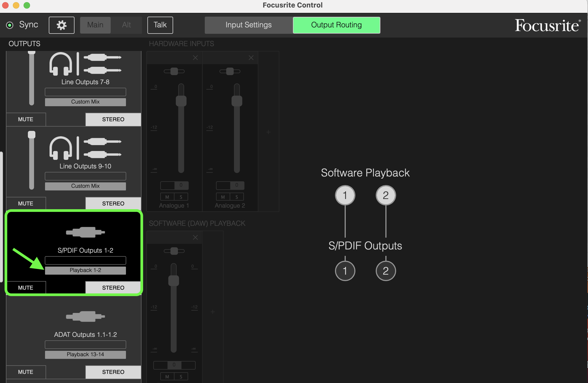Viewport: 588px width, 383px height.
Task: Toggle STEREO on S/PDIF Outputs 1-2
Action: [113, 288]
